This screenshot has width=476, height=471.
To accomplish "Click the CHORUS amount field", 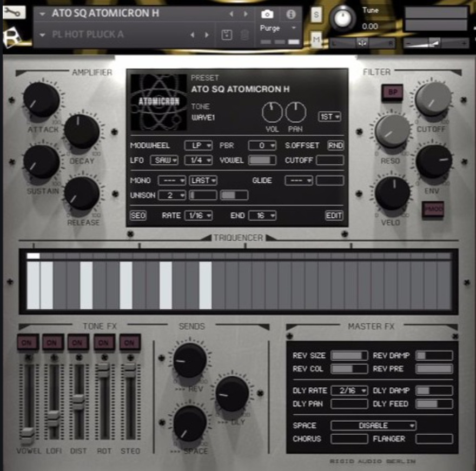I will pos(349,439).
